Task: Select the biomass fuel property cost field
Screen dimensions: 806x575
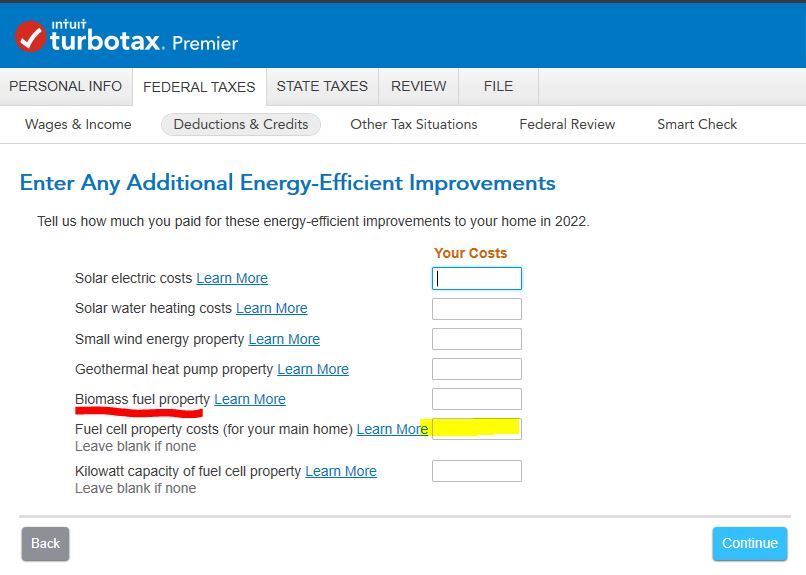Action: 477,399
